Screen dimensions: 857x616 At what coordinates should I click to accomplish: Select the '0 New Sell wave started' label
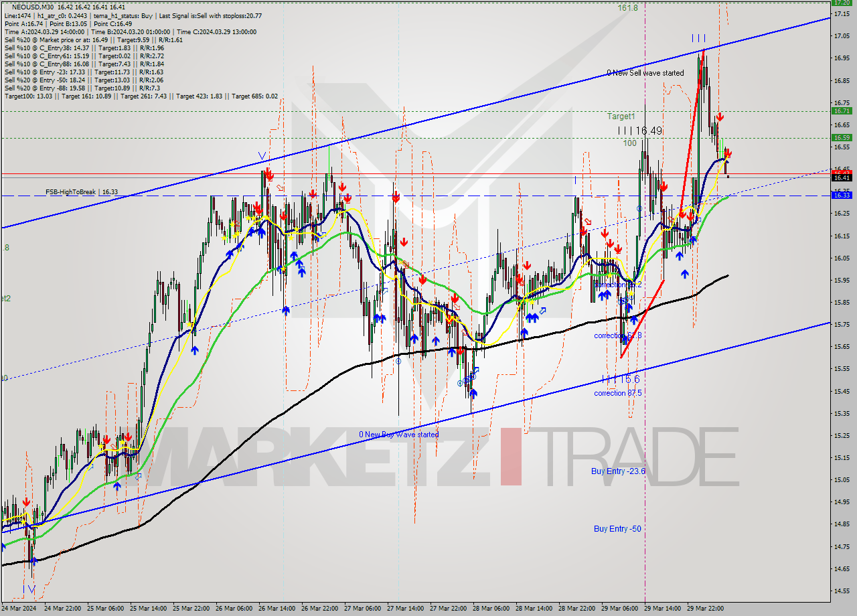click(x=645, y=72)
